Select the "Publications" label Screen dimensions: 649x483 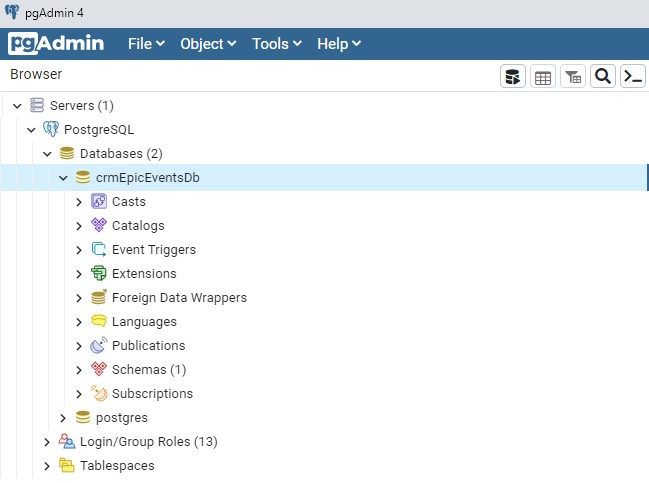tap(149, 346)
